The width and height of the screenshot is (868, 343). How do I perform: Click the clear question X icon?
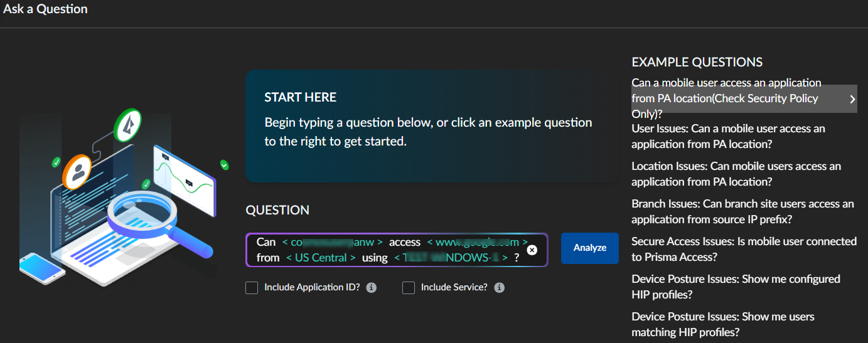pos(532,250)
